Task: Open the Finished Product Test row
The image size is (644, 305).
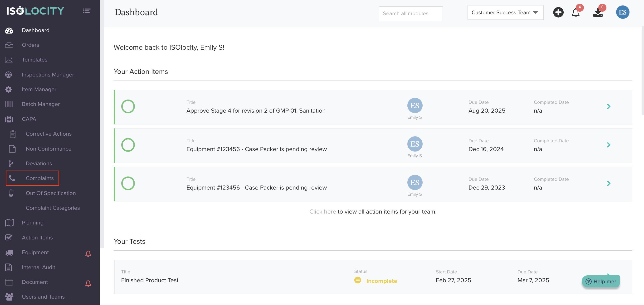Action: click(150, 280)
